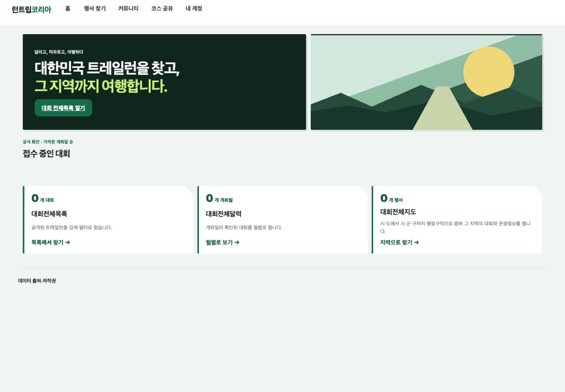Follow the 지역으로 찾기 link
This screenshot has height=392, width=565.
click(x=399, y=242)
